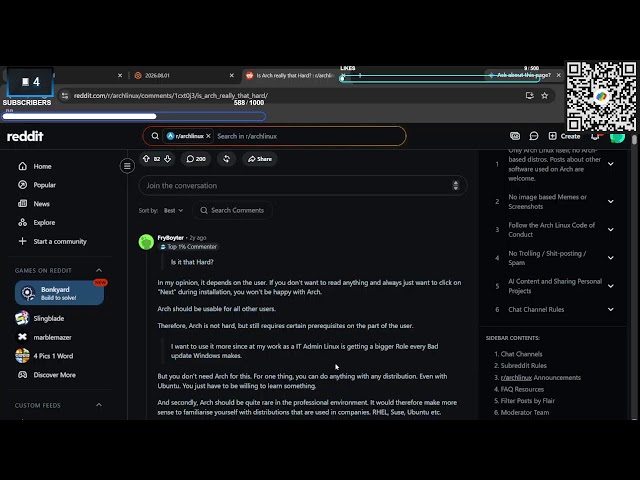640x480 pixels.
Task: Click the reddit logo
Action: [x=25, y=136]
